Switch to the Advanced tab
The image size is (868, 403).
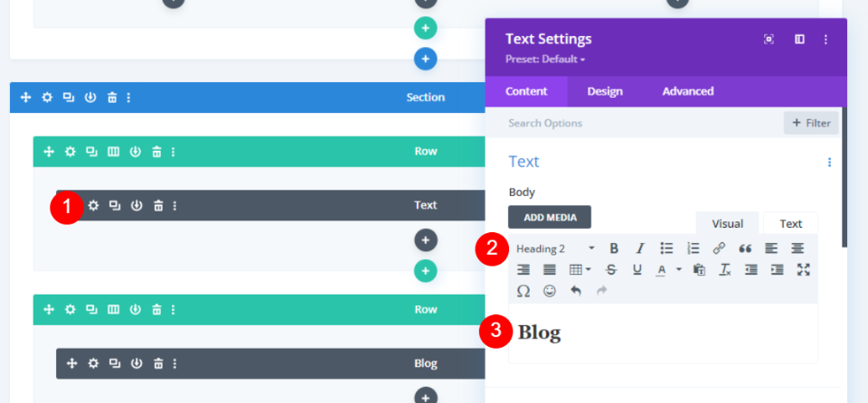(687, 91)
